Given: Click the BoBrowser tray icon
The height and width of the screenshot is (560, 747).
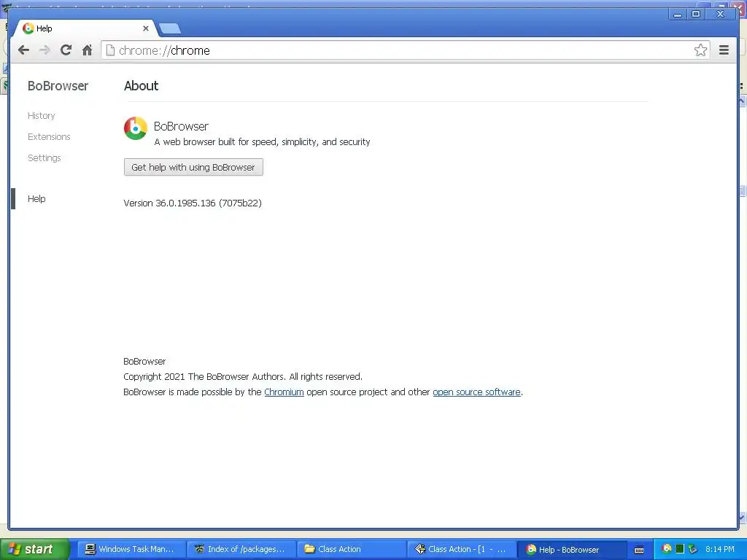Looking at the screenshot, I should (x=667, y=549).
